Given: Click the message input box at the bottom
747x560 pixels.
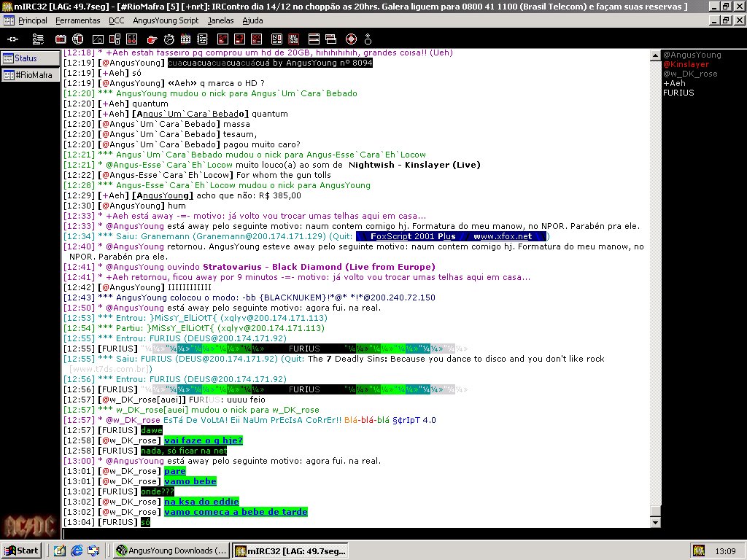Looking at the screenshot, I should point(360,534).
